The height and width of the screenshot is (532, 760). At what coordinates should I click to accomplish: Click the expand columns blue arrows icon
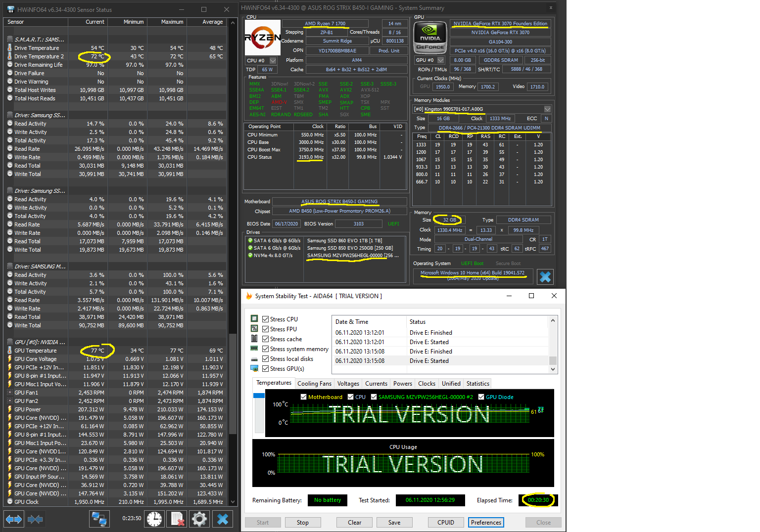tap(13, 519)
